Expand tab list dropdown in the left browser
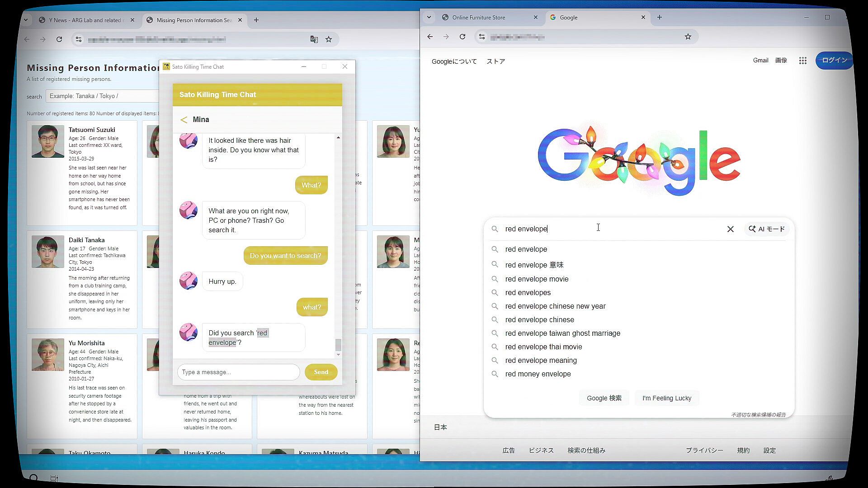This screenshot has height=488, width=868. [x=26, y=20]
